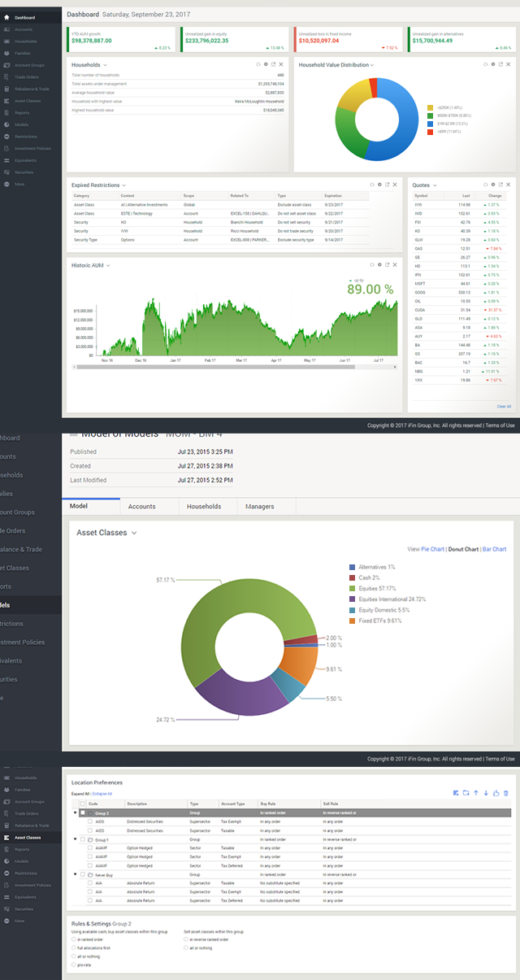Screen dimensions: 520x980
Task: Click the Accounts icon in Dashboard screen sidebar
Action: point(7,28)
